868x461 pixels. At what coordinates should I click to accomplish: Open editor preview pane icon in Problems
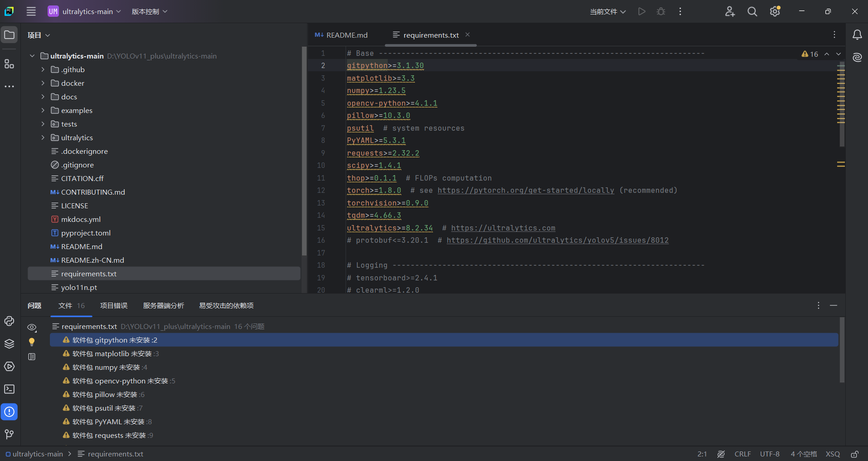click(32, 357)
